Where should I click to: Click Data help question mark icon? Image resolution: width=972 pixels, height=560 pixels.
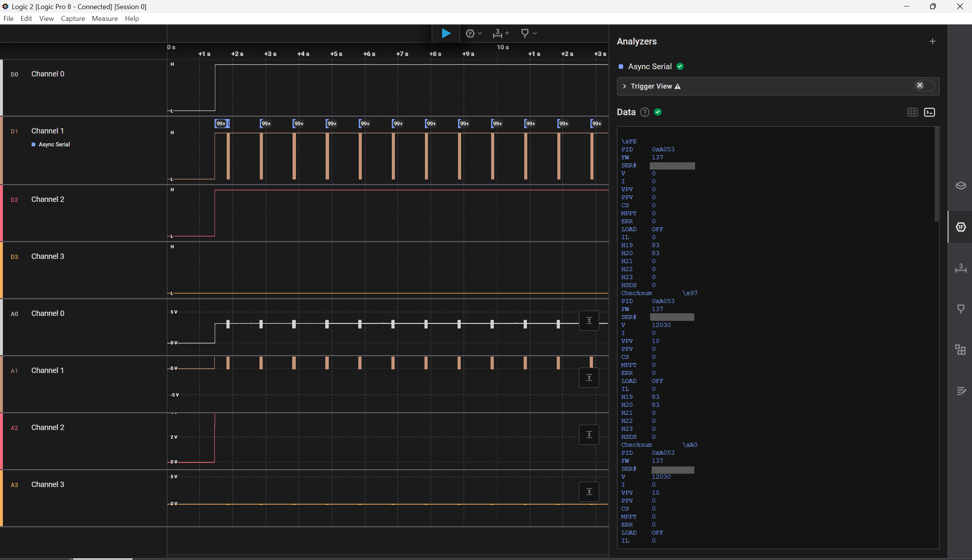[644, 112]
